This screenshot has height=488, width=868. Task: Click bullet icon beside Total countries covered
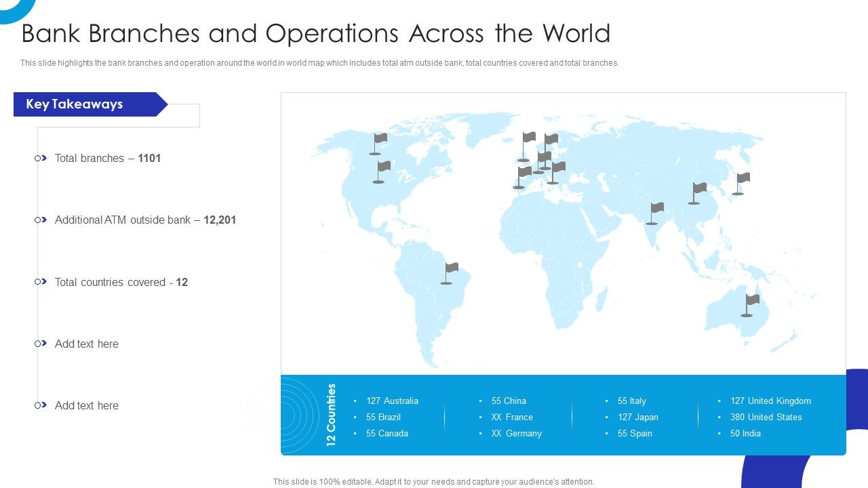41,282
